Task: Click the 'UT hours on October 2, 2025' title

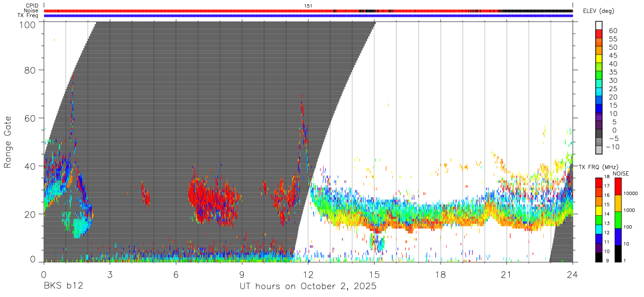Action: (x=308, y=287)
